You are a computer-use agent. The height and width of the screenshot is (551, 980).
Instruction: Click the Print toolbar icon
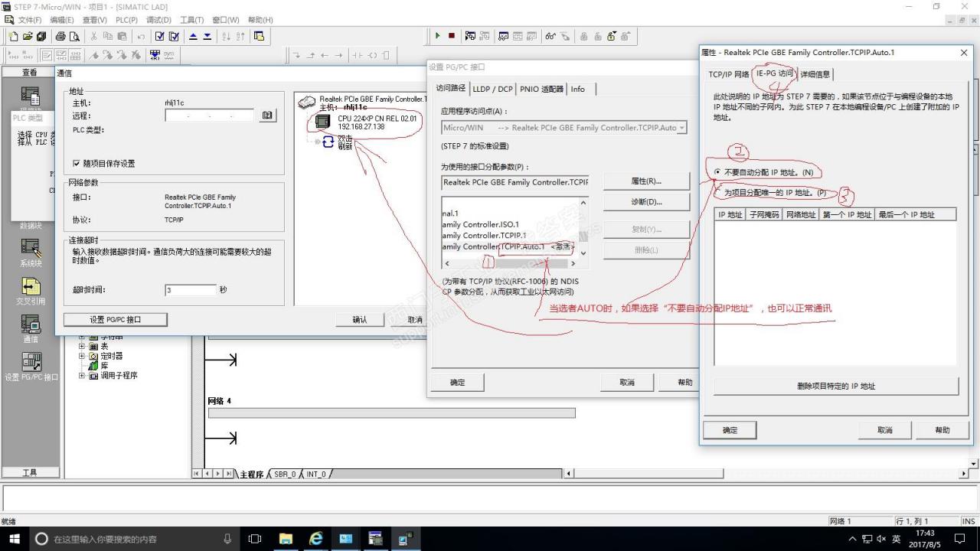click(60, 36)
